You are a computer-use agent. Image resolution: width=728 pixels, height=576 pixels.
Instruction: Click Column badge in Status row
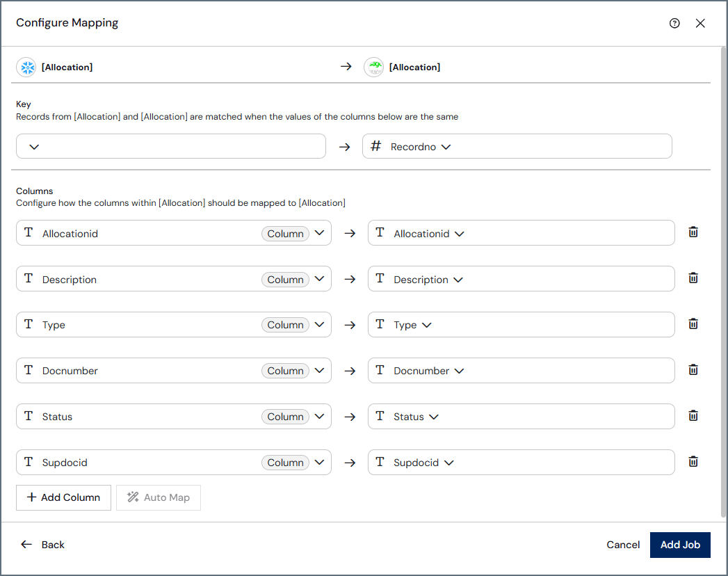(285, 417)
